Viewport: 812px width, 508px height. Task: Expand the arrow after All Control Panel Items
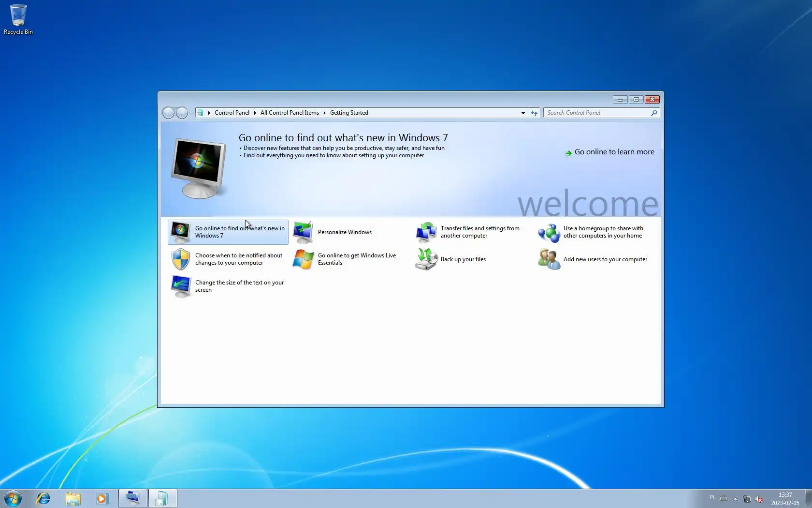(324, 113)
